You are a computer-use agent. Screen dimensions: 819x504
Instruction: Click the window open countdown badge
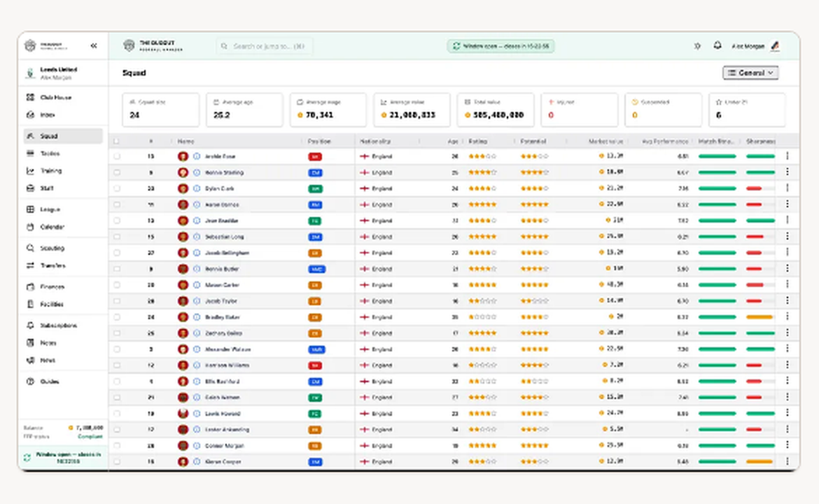point(501,46)
